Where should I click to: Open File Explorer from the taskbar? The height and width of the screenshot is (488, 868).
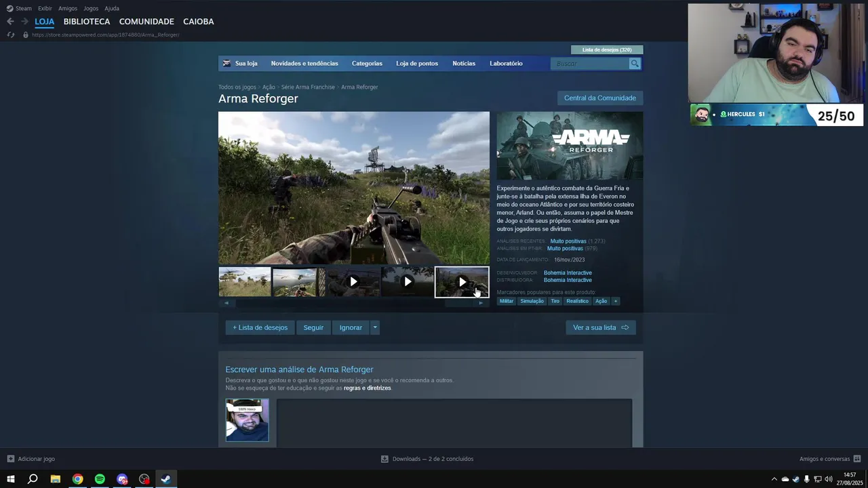pyautogui.click(x=56, y=479)
